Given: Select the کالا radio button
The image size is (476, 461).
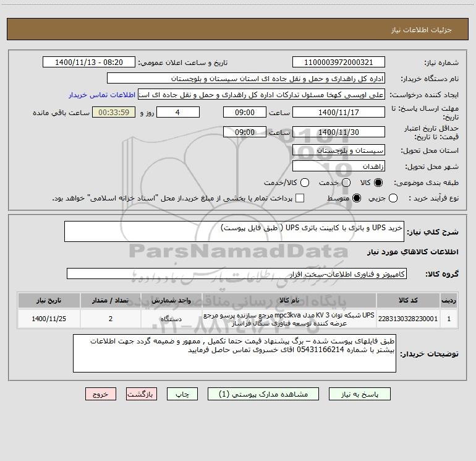Looking at the screenshot, I should pyautogui.click(x=378, y=183).
